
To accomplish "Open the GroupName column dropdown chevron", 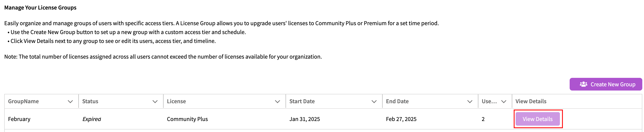I will 70,102.
